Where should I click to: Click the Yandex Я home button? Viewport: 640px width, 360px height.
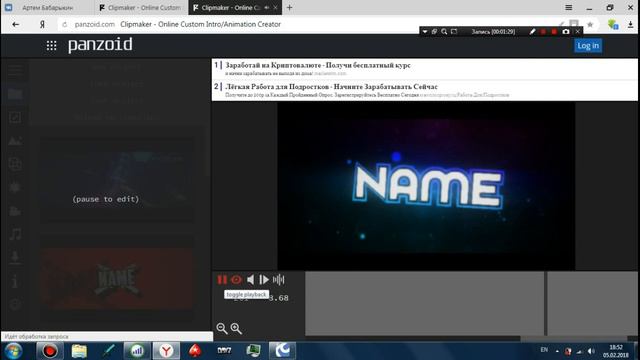coord(42,24)
